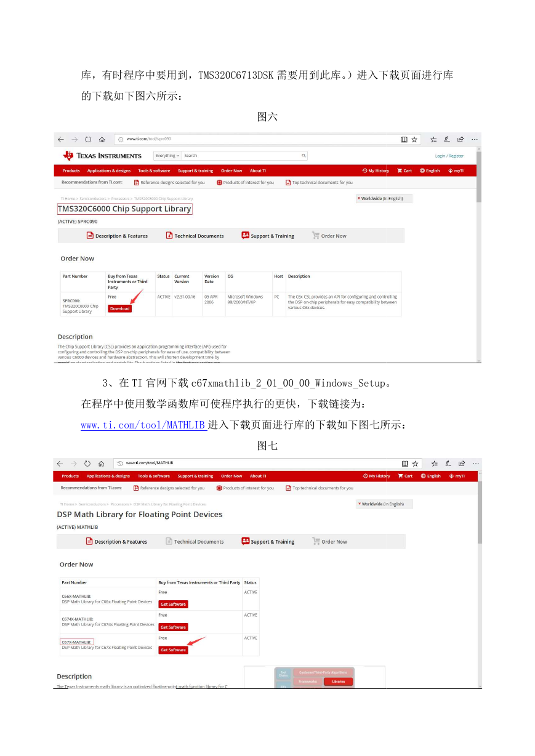This screenshot has height=756, width=535.
Task: Click the Processors breadcrumb on DSP Math page
Action: coord(120,504)
